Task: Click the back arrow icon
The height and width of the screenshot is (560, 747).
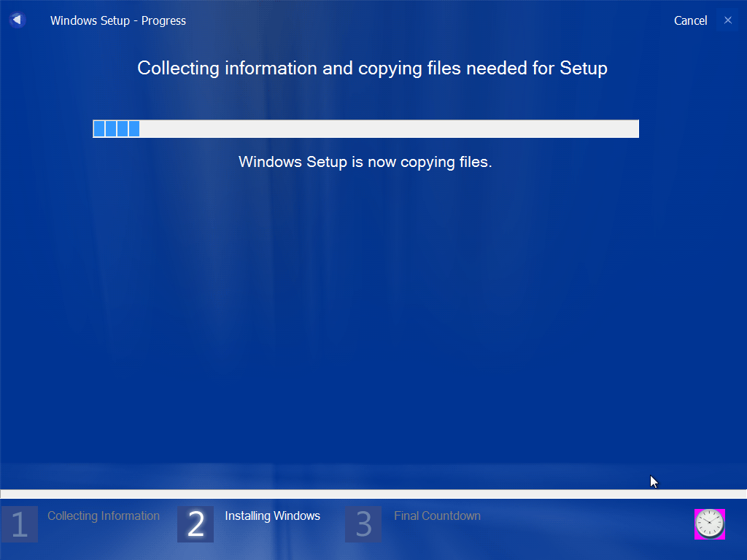Action: click(18, 20)
